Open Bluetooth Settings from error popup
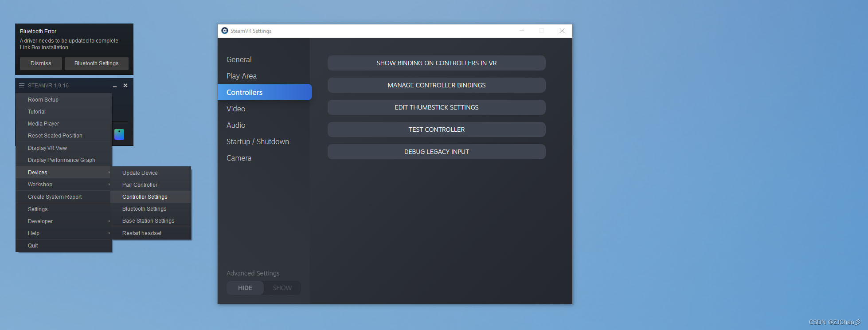Screen dimensions: 868x330 96,63
